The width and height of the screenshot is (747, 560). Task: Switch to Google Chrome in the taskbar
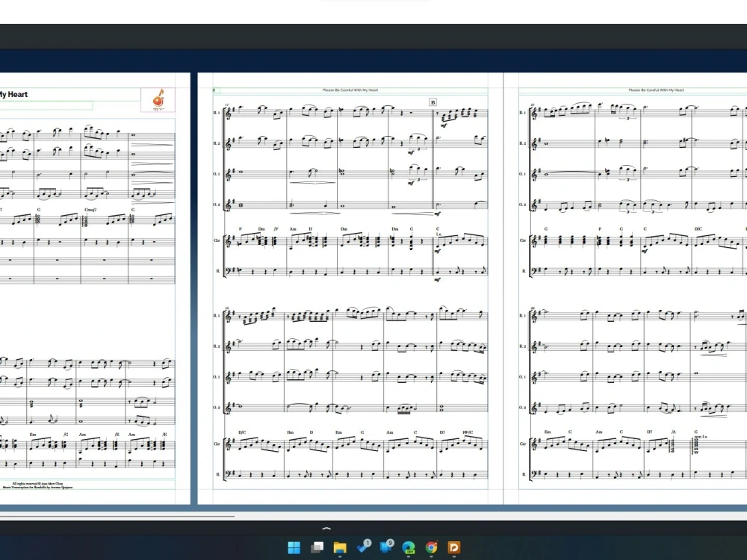point(431,547)
